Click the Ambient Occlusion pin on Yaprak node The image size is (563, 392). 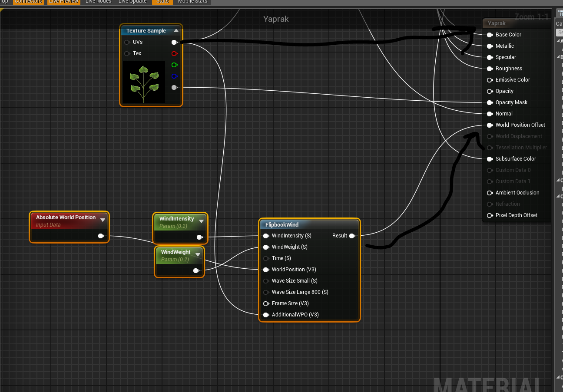point(490,193)
